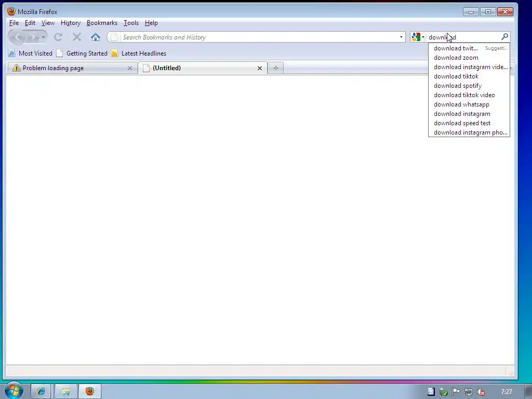
Task: Click the leftmost notification tray icon
Action: pos(431,392)
